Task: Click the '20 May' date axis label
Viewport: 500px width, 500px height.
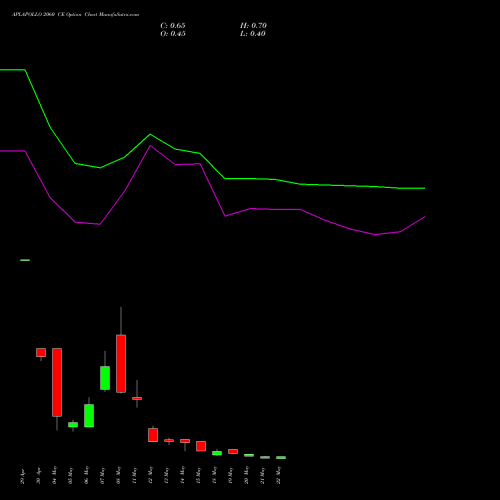Action: pyautogui.click(x=246, y=475)
